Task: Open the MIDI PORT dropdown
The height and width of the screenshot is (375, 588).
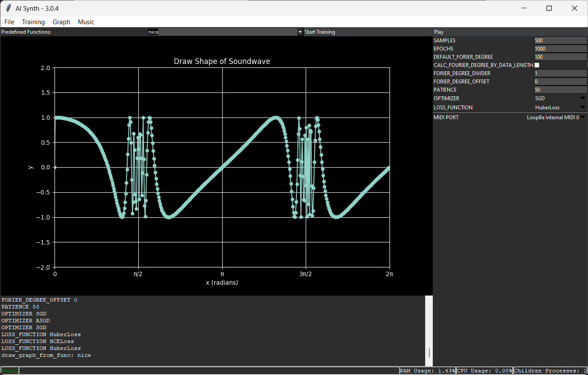Action: (x=556, y=118)
